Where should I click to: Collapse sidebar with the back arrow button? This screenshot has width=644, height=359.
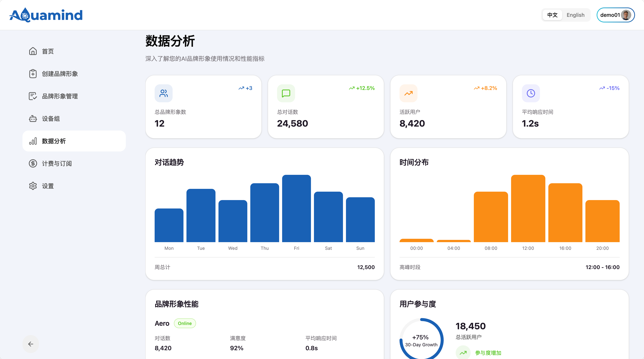pyautogui.click(x=31, y=344)
